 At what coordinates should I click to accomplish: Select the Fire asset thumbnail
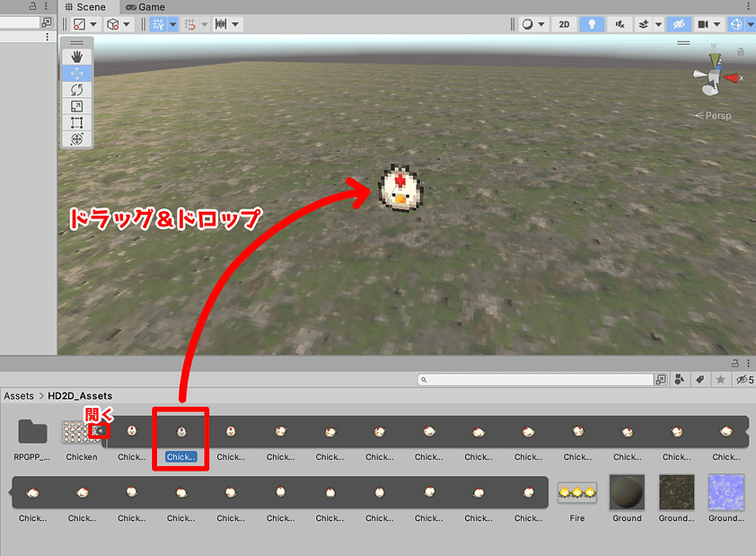point(576,492)
